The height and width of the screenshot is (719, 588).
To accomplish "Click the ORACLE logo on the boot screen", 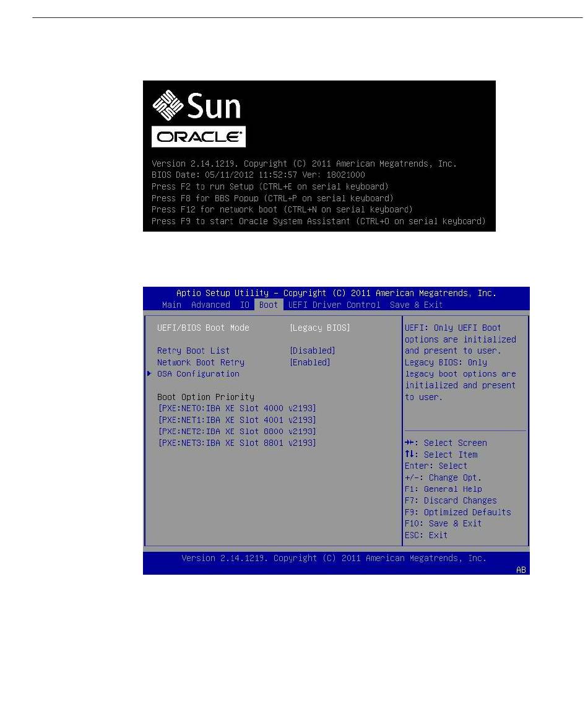I will (199, 137).
